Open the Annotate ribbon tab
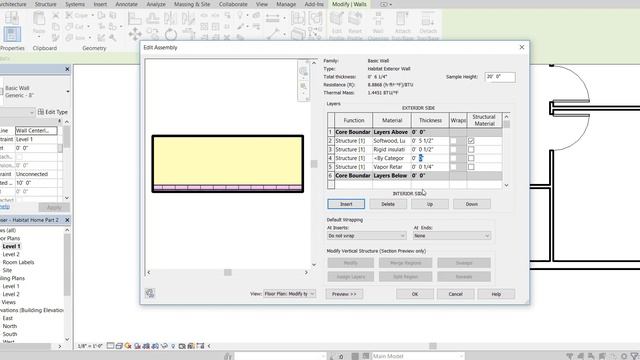This screenshot has height=360, width=640. click(127, 4)
